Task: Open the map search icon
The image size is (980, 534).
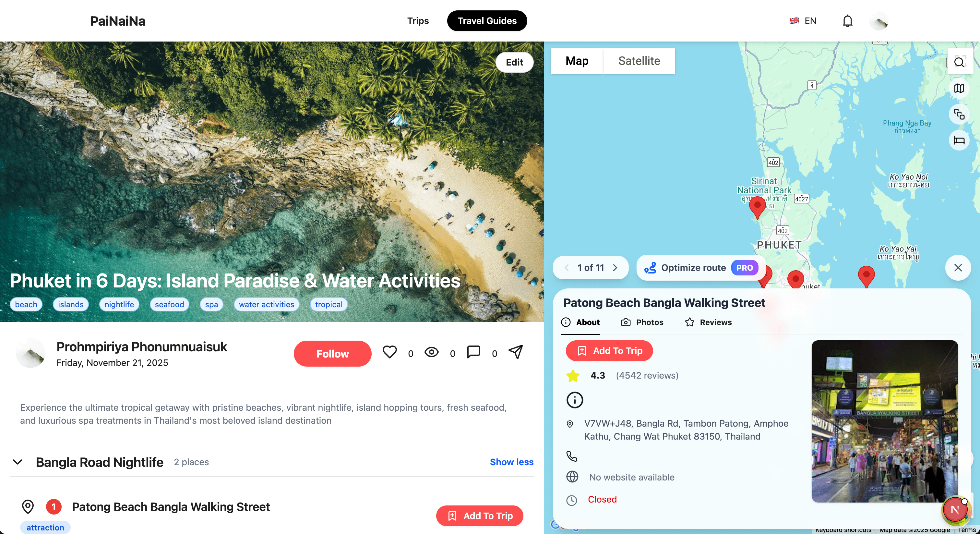Action: pos(960,62)
